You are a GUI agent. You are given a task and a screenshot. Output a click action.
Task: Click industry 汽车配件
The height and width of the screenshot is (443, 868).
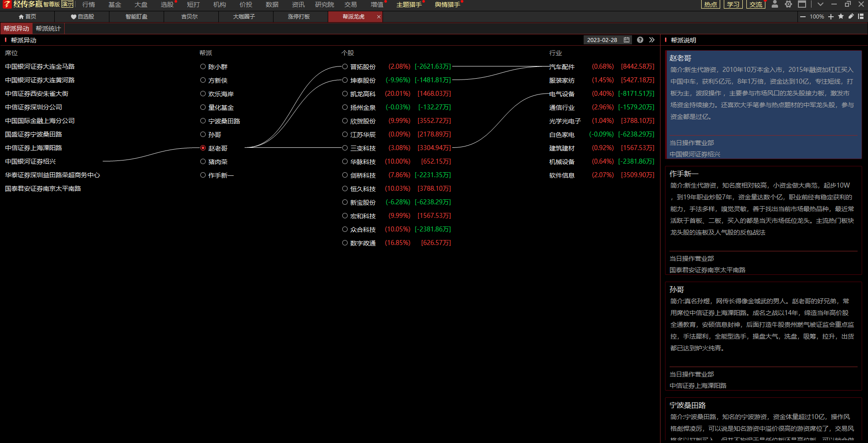(562, 66)
